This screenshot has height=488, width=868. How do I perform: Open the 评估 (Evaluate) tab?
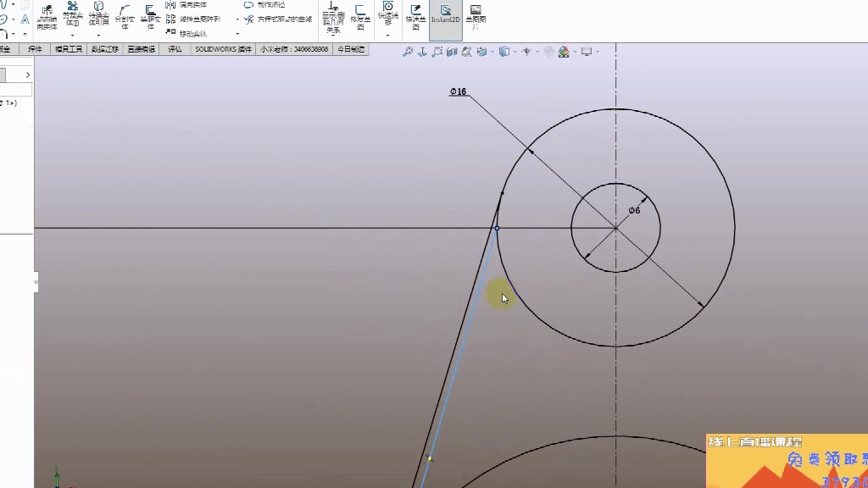pos(175,49)
